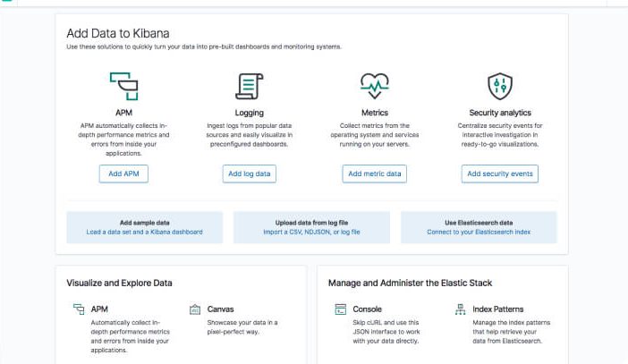Click the Console icon
This screenshot has width=628, height=364.
(x=341, y=309)
